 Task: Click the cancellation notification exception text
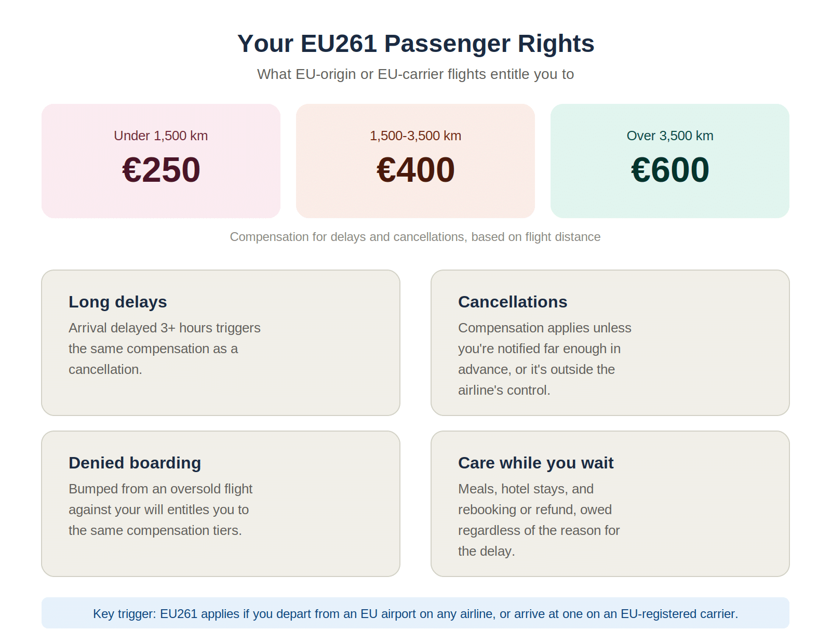click(545, 359)
